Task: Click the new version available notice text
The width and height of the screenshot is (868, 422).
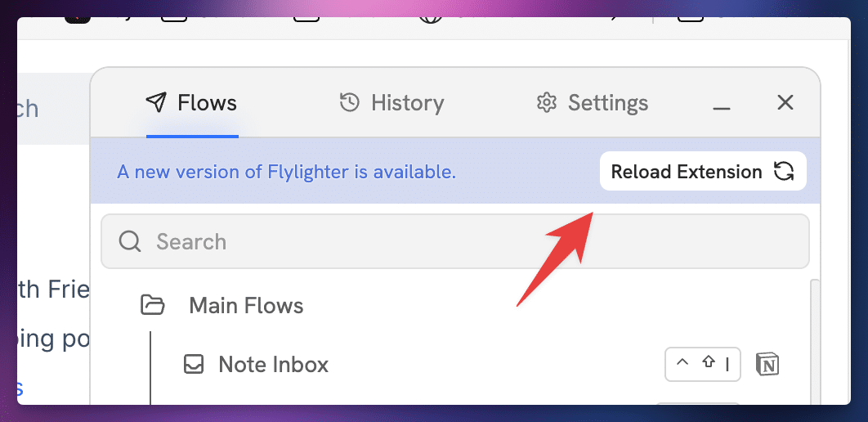Action: coord(286,172)
